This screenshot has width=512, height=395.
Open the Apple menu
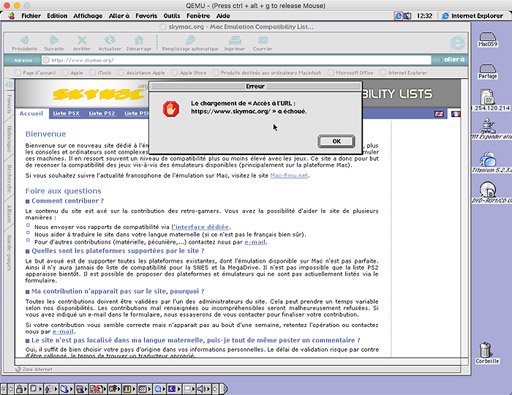(x=11, y=16)
